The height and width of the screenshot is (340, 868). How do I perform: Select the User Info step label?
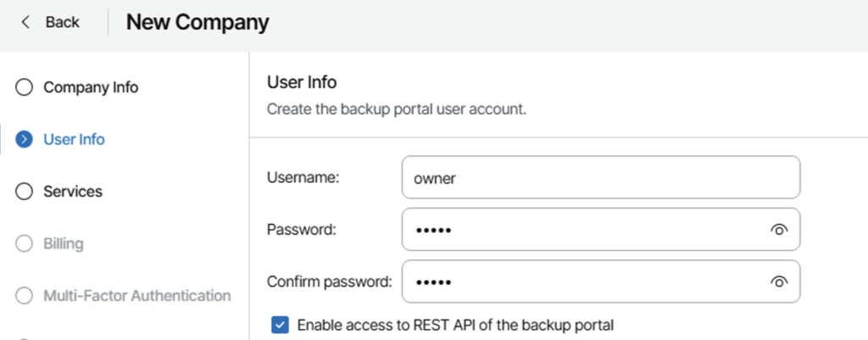click(x=74, y=140)
